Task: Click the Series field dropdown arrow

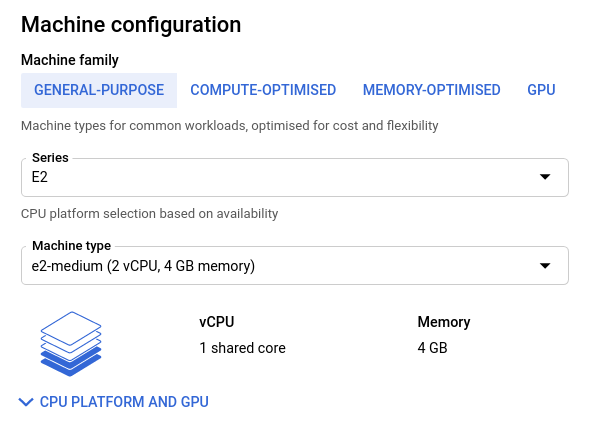Action: click(x=545, y=177)
